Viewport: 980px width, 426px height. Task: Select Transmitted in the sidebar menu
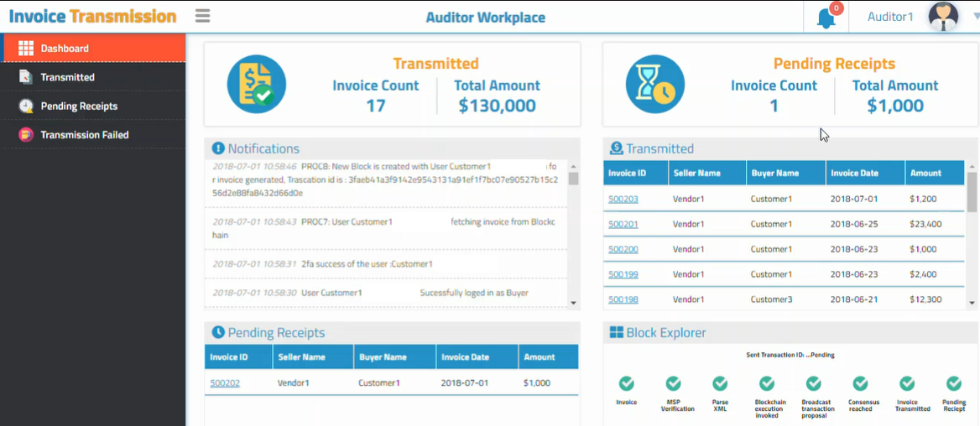[67, 77]
